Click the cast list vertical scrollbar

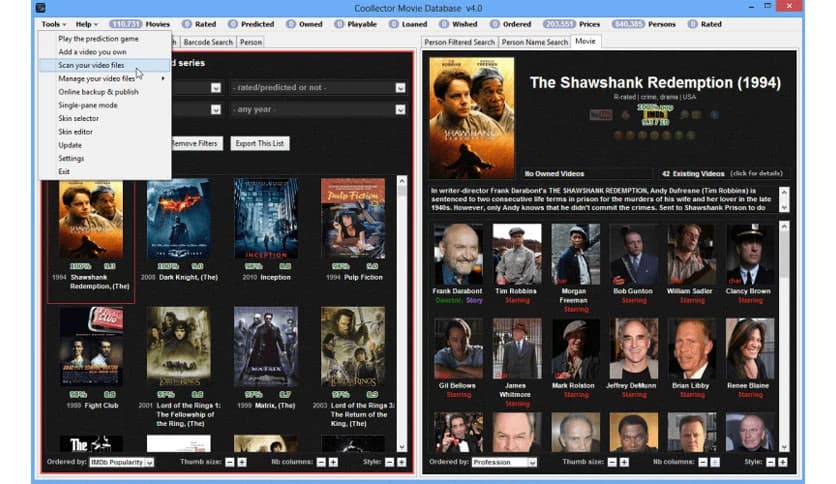(x=784, y=337)
